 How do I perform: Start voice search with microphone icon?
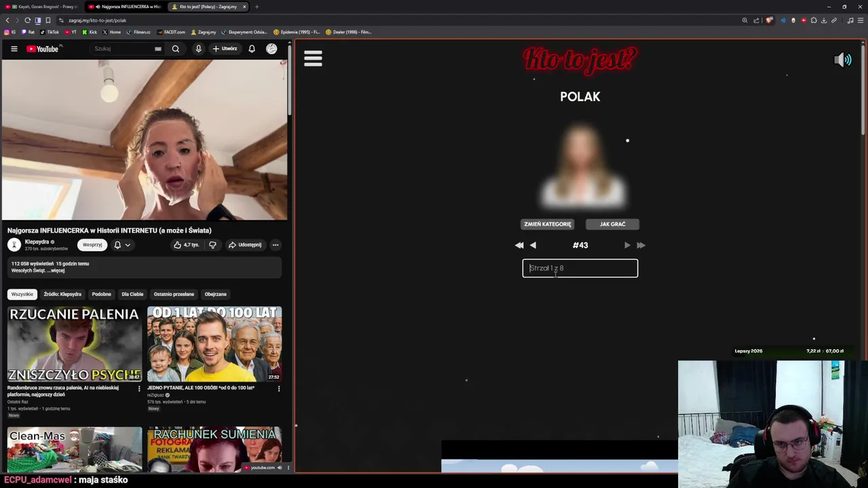[x=199, y=49]
